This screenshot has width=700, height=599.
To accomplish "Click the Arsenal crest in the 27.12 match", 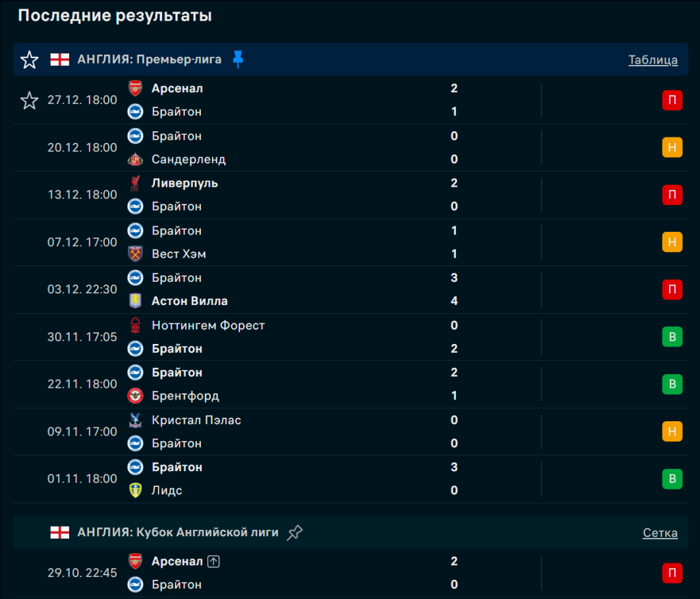I will click(x=135, y=88).
